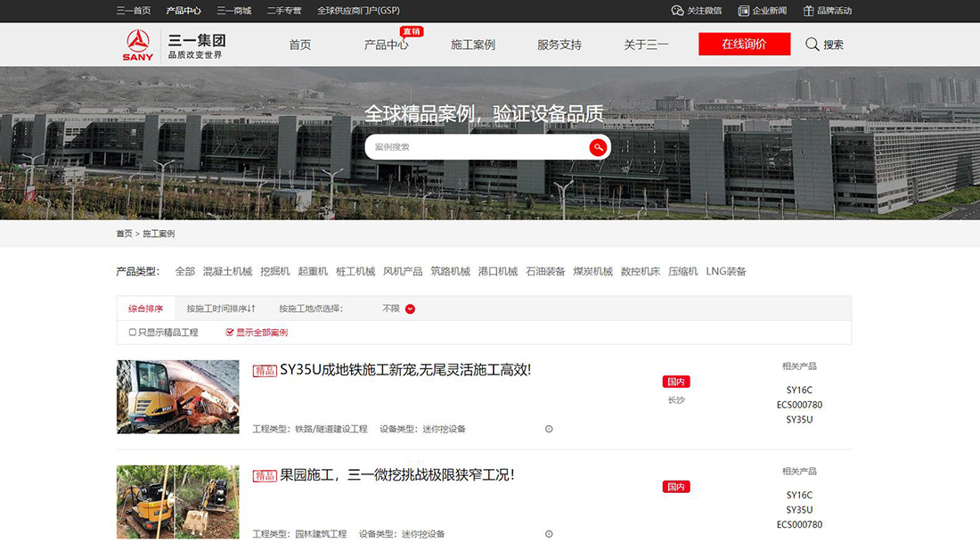Open 果园施工 case title
This screenshot has height=551, width=980.
397,474
